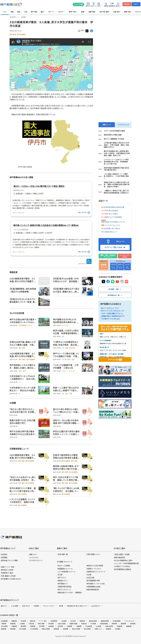
Task: Click the 重大交通事故 tag under the date
Action: tap(21, 35)
